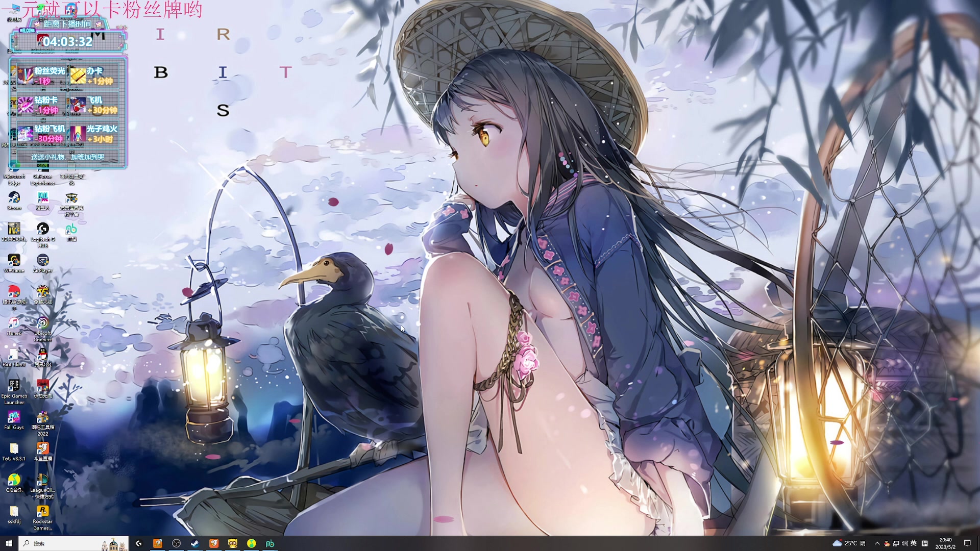Open the Steam desktop shortcut
Viewport: 980px width, 551px height.
[x=14, y=199]
